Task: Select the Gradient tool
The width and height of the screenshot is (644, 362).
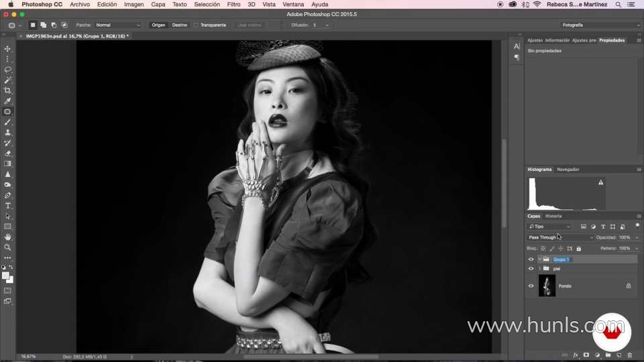Action: point(7,164)
